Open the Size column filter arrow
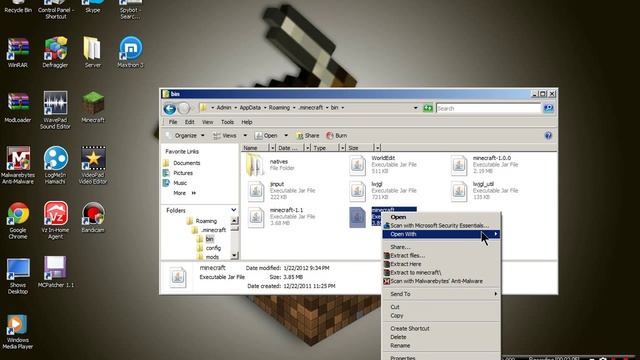The height and width of the screenshot is (360, 640). coord(378,148)
